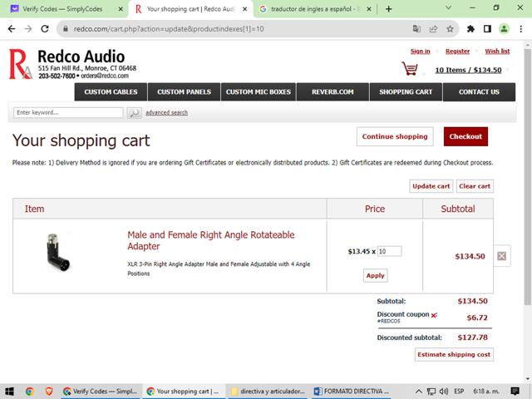
Task: Click the Estimate shipping cost button
Action: (454, 355)
